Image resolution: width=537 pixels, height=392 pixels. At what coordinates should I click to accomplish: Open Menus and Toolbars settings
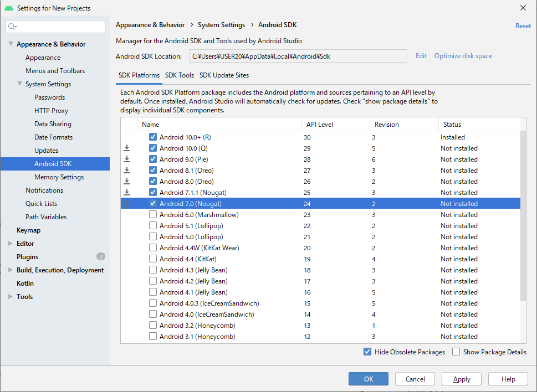tap(55, 70)
